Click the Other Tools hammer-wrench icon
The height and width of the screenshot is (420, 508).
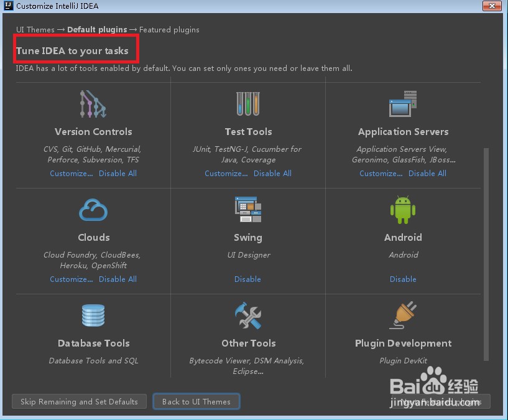[248, 315]
